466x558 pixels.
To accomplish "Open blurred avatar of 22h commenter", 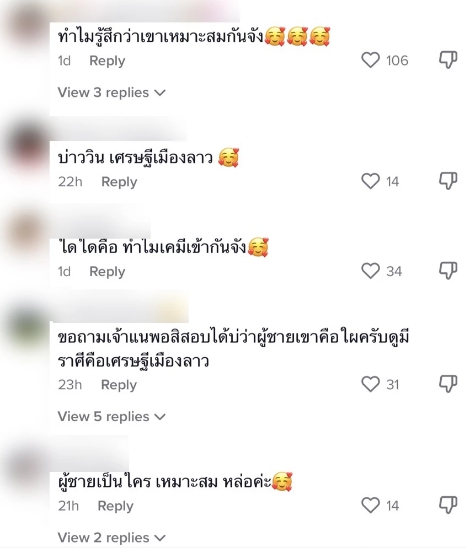I will click(x=27, y=146).
